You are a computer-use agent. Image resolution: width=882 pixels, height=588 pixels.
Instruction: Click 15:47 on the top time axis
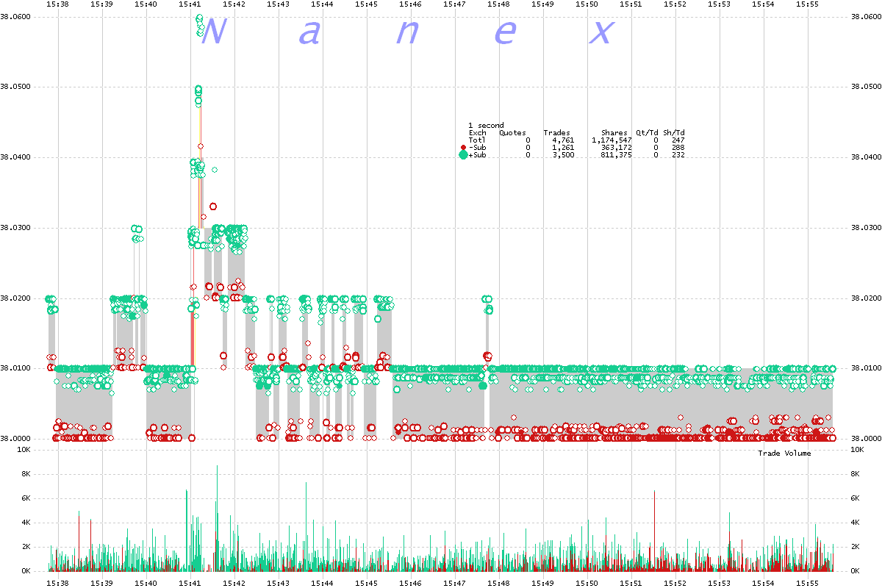tap(454, 4)
